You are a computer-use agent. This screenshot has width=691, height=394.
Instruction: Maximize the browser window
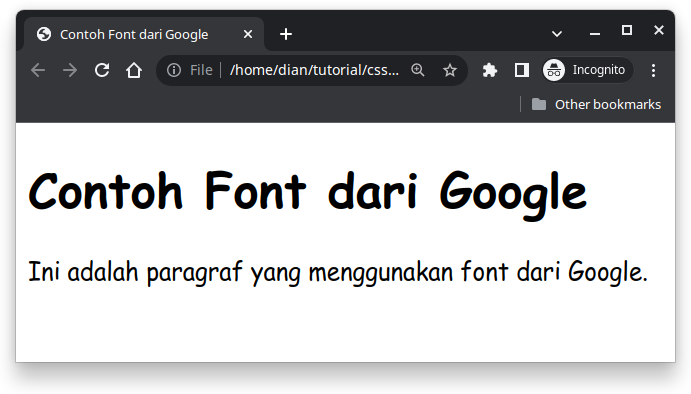point(627,30)
